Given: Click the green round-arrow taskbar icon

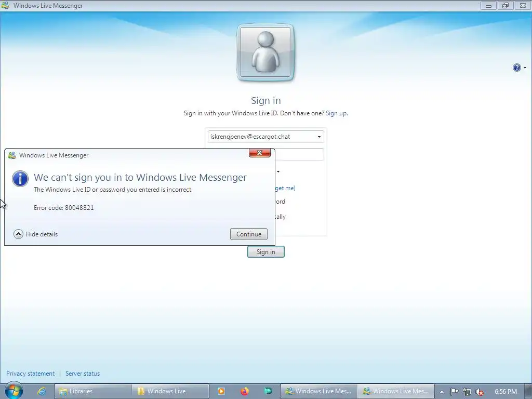Looking at the screenshot, I should (x=268, y=391).
